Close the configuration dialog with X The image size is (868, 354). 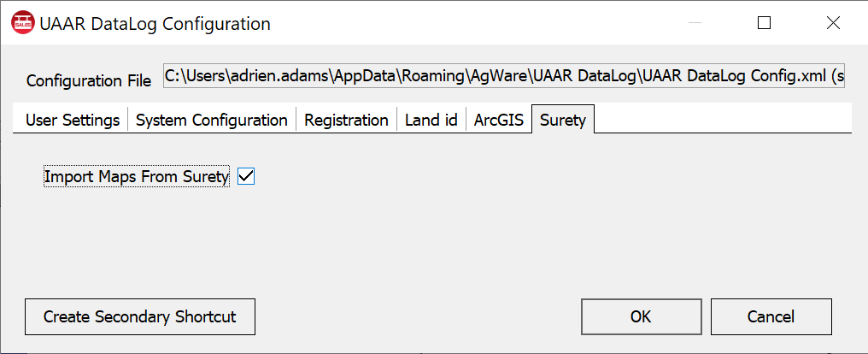pyautogui.click(x=833, y=23)
